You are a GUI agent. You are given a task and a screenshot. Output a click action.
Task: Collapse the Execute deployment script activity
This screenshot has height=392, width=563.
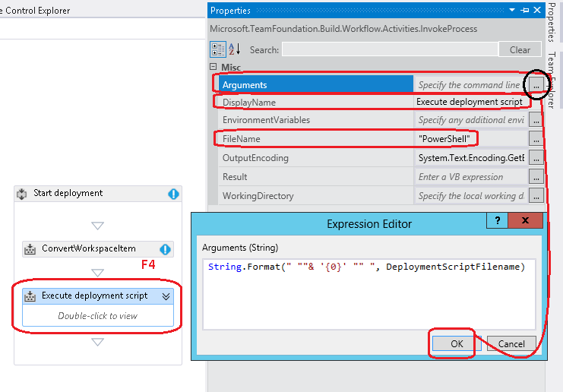click(x=165, y=296)
